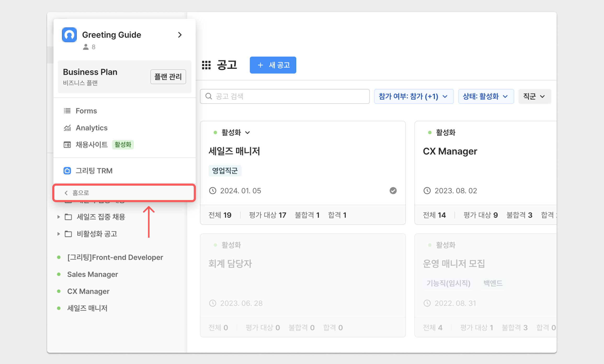Screen dimensions: 604x364
Task: Click the 기능직(임시직) tag
Action: tap(448, 283)
